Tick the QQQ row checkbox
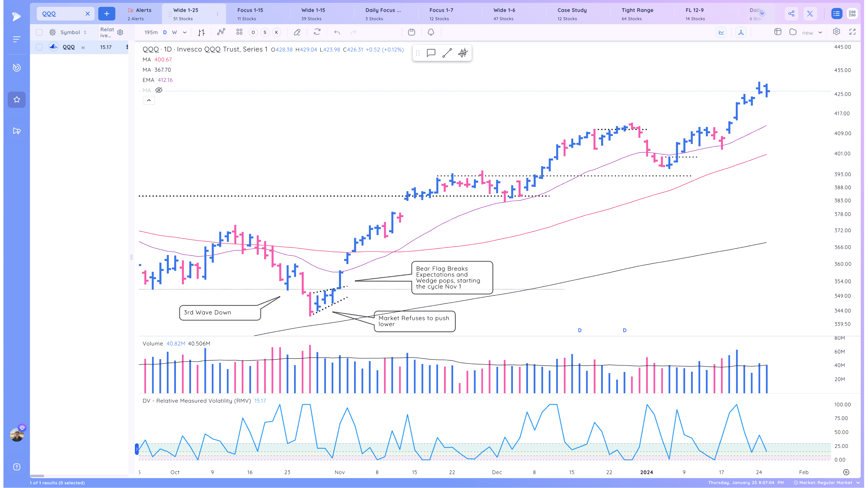This screenshot has width=868, height=488. 39,47
